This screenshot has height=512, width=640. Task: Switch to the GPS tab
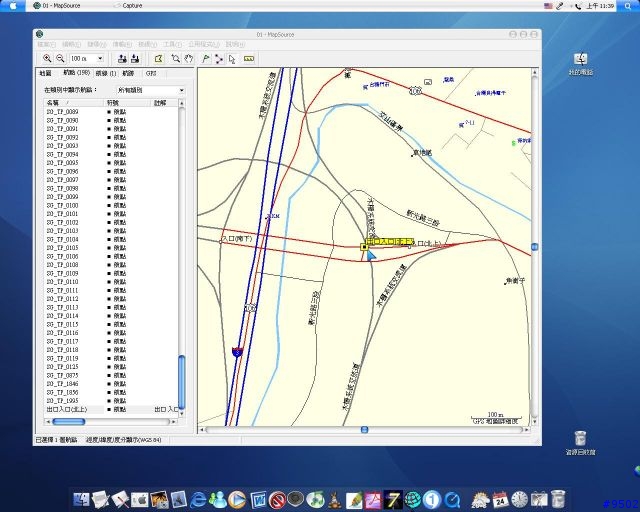tap(151, 73)
